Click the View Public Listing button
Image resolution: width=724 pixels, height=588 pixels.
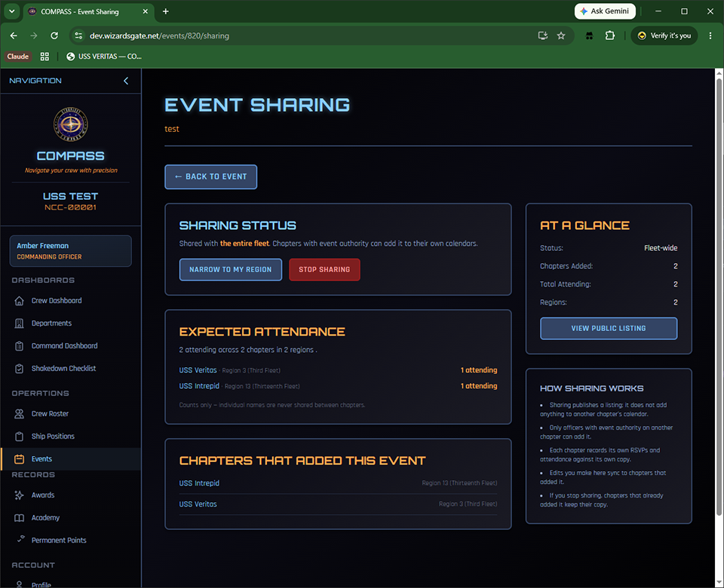click(x=609, y=329)
